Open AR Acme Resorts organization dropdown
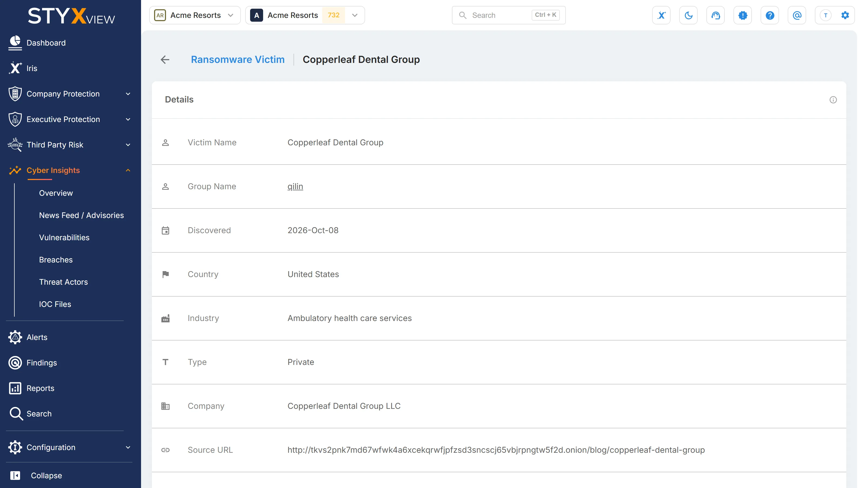868x488 pixels. (x=195, y=15)
